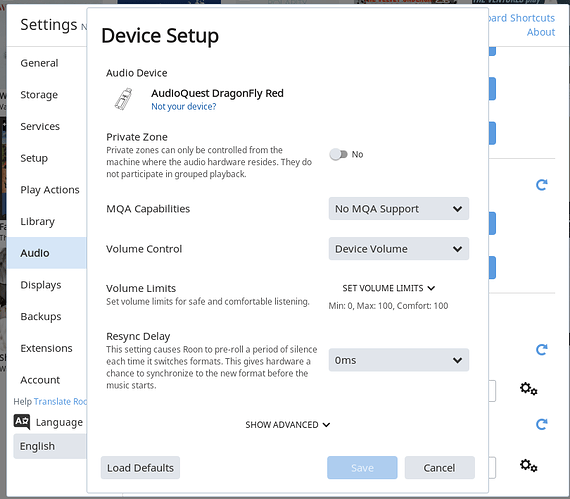Open the Backups settings tab
This screenshot has width=570, height=499.
pyautogui.click(x=47, y=317)
